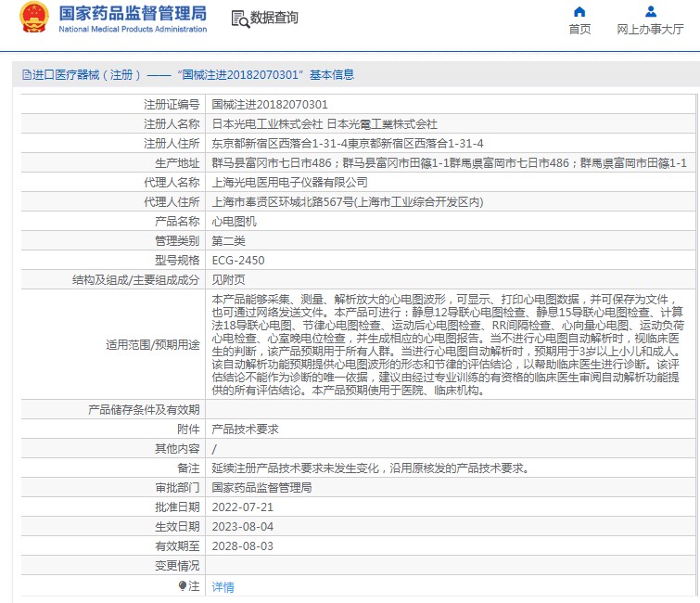Open the 详情 link
The image size is (700, 603).
point(223,586)
